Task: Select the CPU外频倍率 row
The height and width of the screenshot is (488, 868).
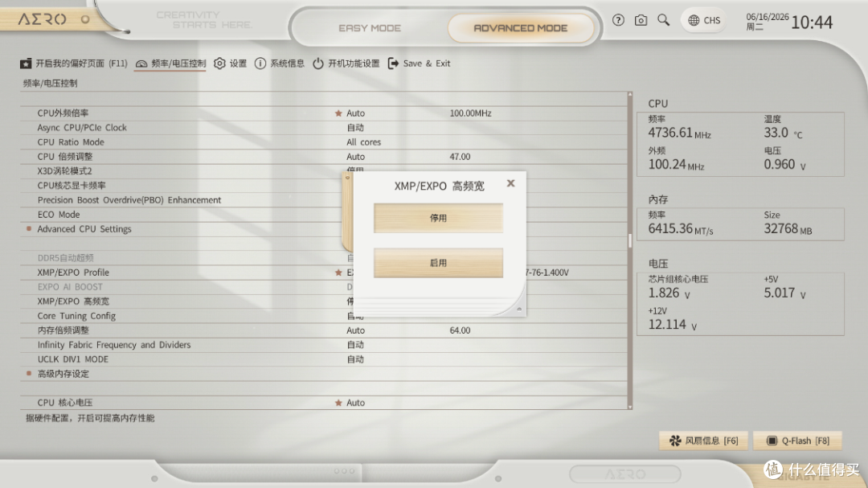Action: pos(324,113)
